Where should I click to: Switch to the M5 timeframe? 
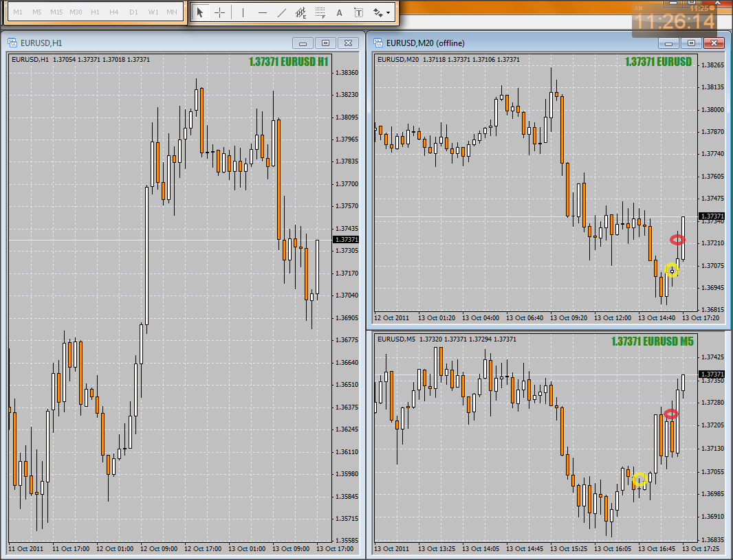(x=37, y=12)
